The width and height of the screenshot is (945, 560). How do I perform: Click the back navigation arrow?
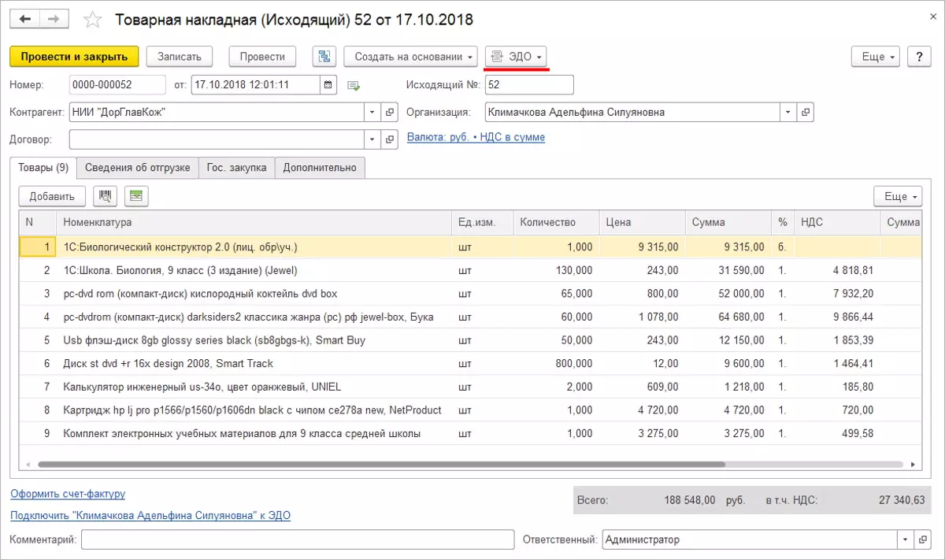pos(24,18)
